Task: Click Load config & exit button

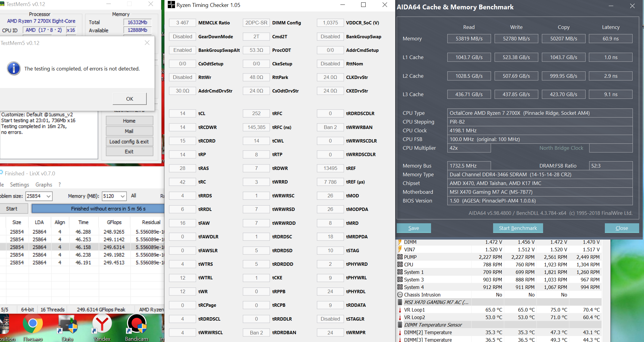Action: (x=129, y=142)
